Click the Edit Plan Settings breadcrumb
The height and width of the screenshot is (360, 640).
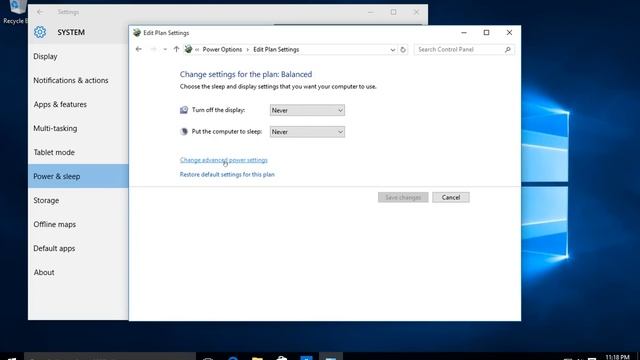[x=276, y=49]
